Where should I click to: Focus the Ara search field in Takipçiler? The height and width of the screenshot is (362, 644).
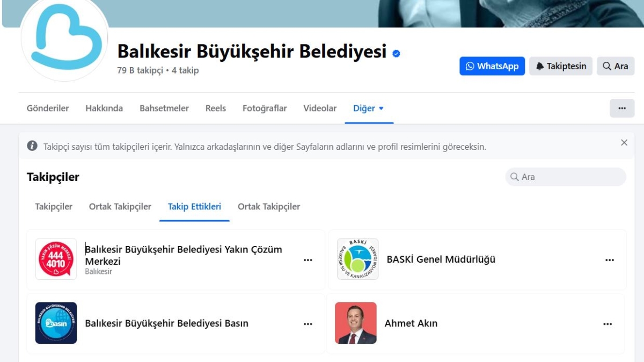(x=566, y=177)
